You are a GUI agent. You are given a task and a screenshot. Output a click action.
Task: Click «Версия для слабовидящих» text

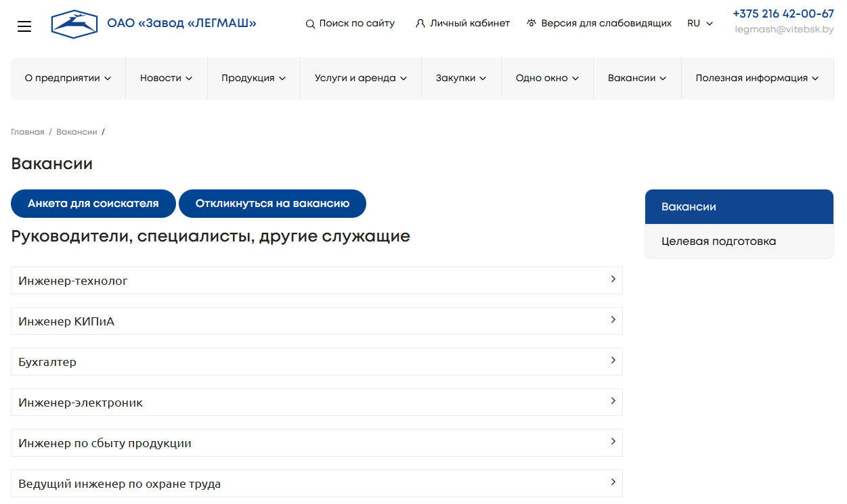(607, 23)
